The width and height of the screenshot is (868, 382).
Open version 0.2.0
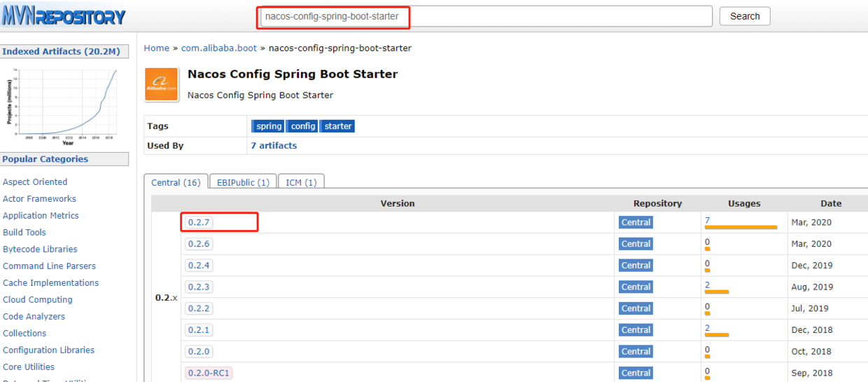click(199, 351)
